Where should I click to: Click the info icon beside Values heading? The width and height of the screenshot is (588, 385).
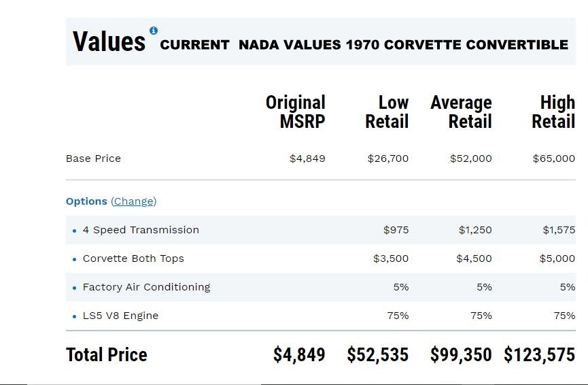pyautogui.click(x=154, y=31)
